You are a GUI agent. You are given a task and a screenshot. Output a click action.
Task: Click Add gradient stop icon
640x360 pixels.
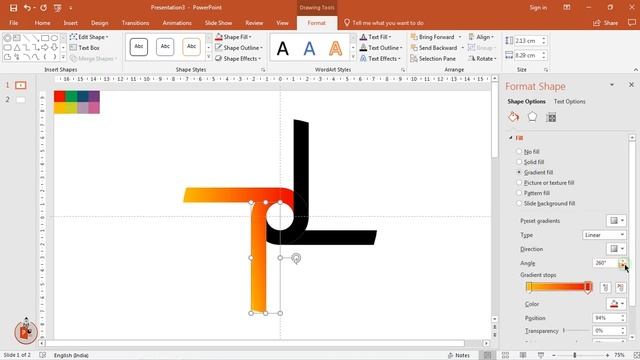click(606, 287)
